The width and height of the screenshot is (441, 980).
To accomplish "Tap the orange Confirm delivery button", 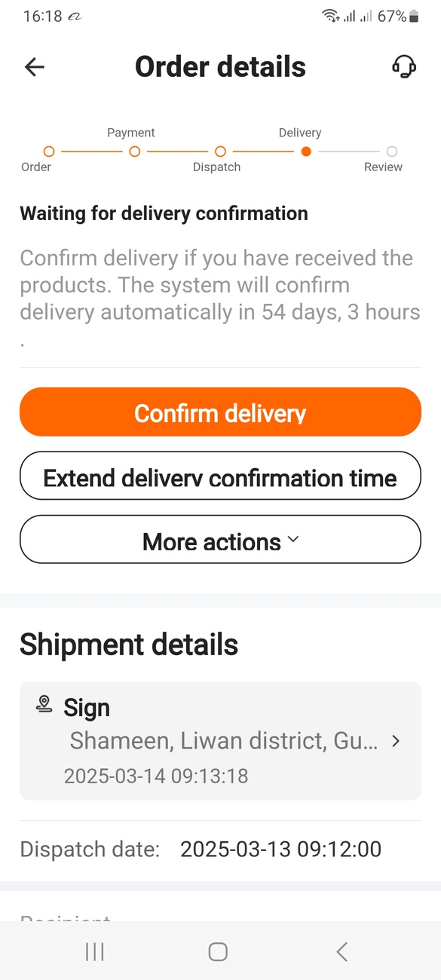I will 220,412.
